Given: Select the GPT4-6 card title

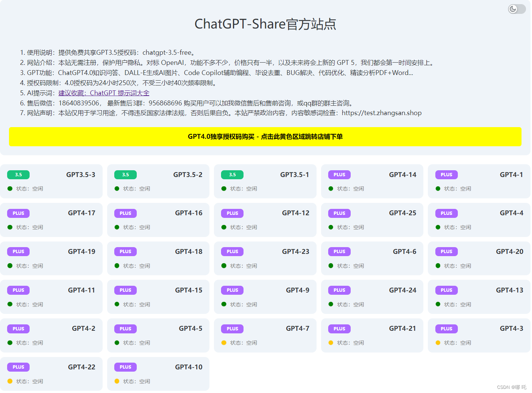Looking at the screenshot, I should click(x=405, y=252).
